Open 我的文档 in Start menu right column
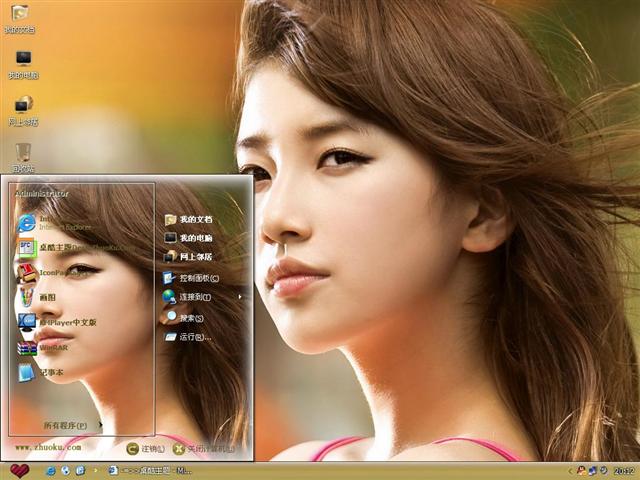This screenshot has height=480, width=640. [x=188, y=220]
